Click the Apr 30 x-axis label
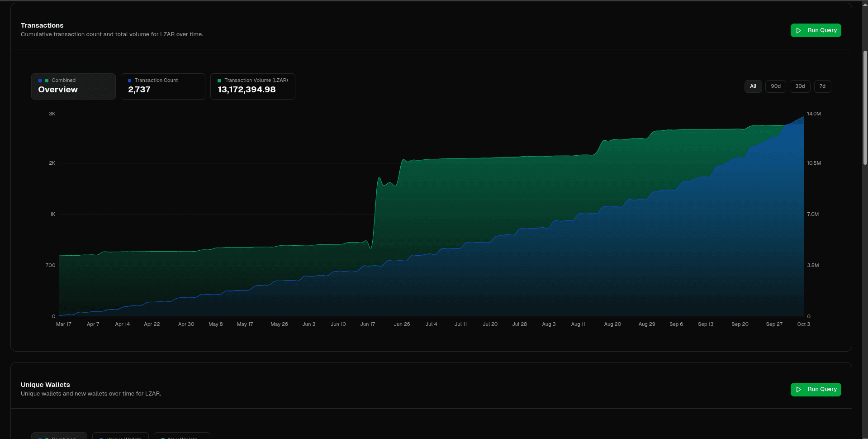Screen dimensions: 868x439 [x=186, y=324]
